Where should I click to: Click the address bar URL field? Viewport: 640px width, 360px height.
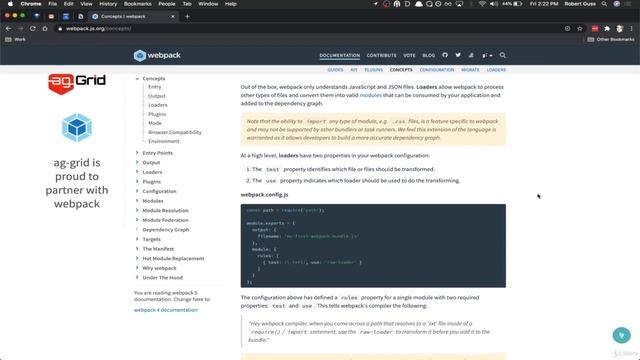click(310, 29)
